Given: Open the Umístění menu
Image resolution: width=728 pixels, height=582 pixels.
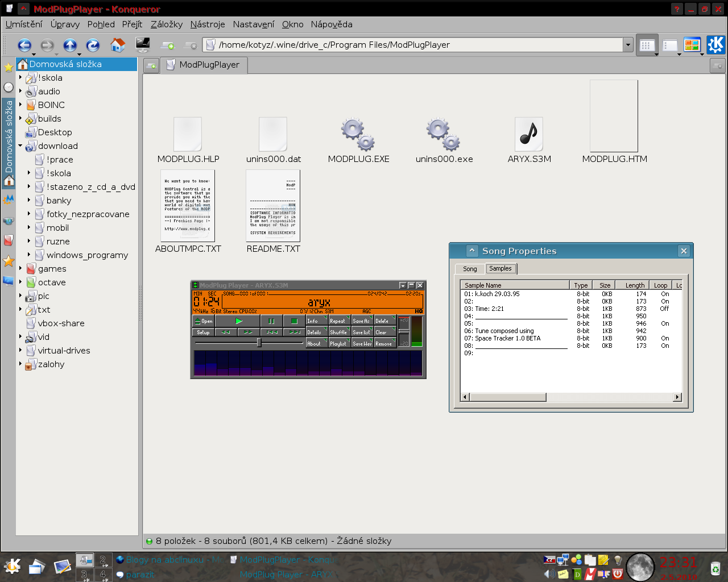Looking at the screenshot, I should click(24, 24).
